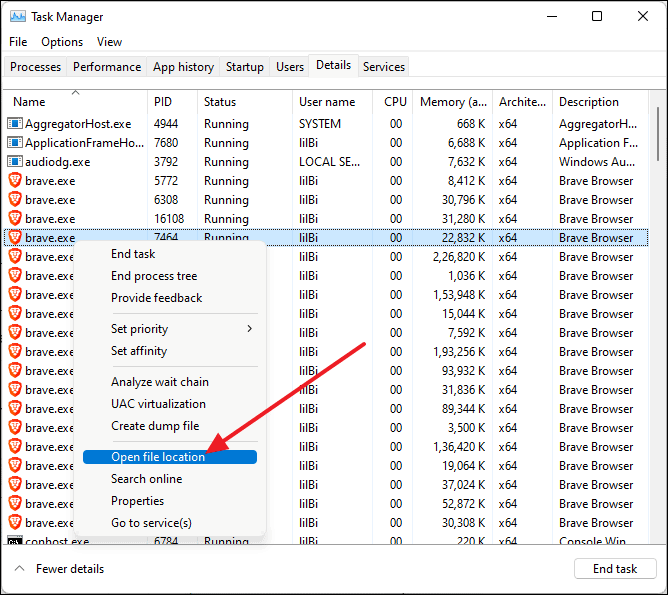Click Brave icon for PID 5772

pyautogui.click(x=15, y=181)
